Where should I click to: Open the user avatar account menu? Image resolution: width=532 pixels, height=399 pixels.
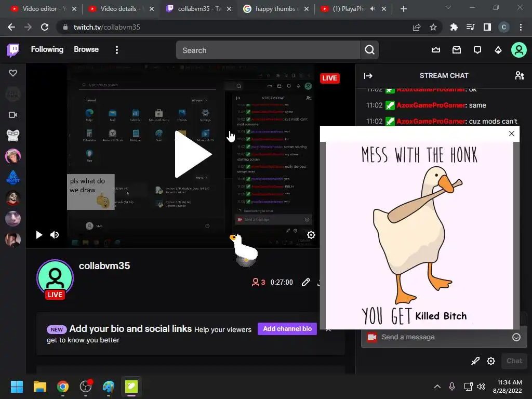click(519, 50)
